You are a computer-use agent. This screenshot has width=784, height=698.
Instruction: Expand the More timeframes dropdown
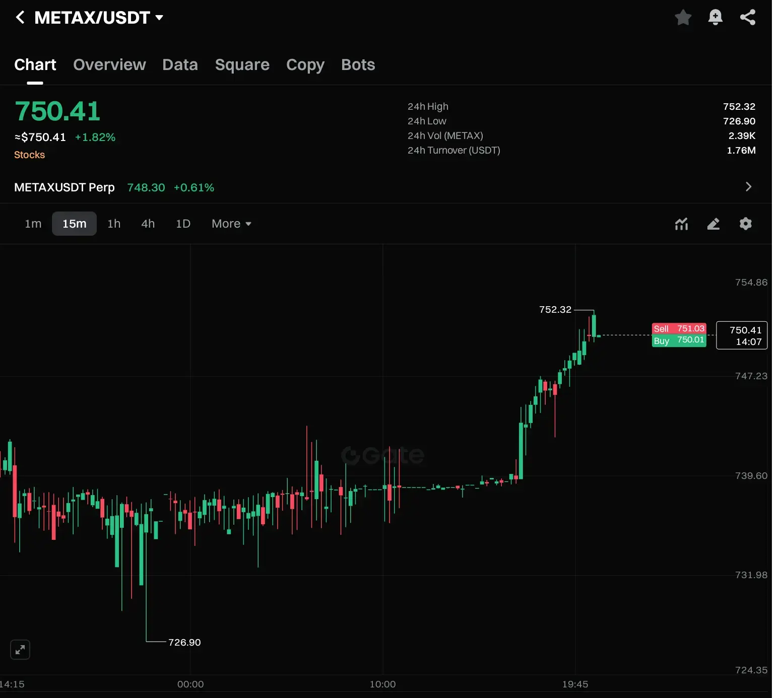[x=231, y=224]
